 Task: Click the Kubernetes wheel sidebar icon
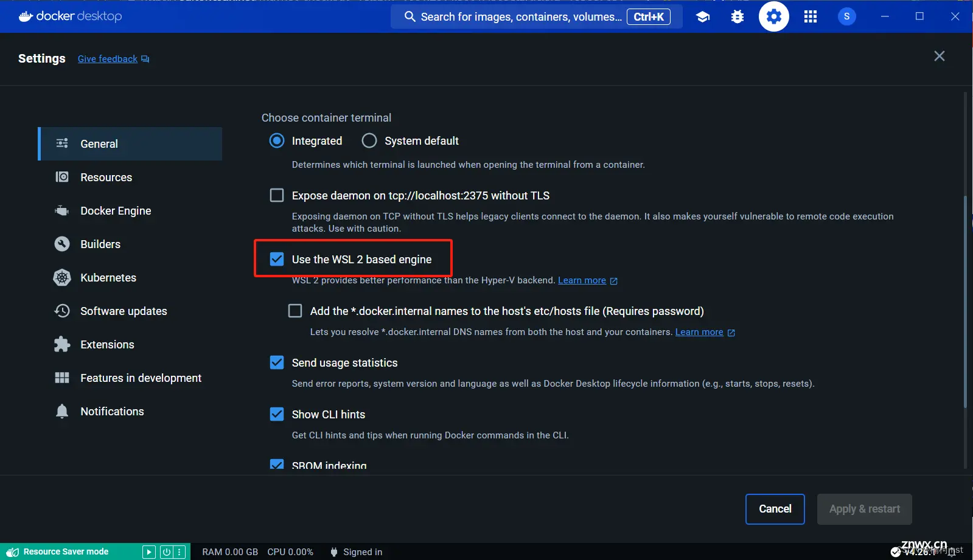pyautogui.click(x=62, y=277)
